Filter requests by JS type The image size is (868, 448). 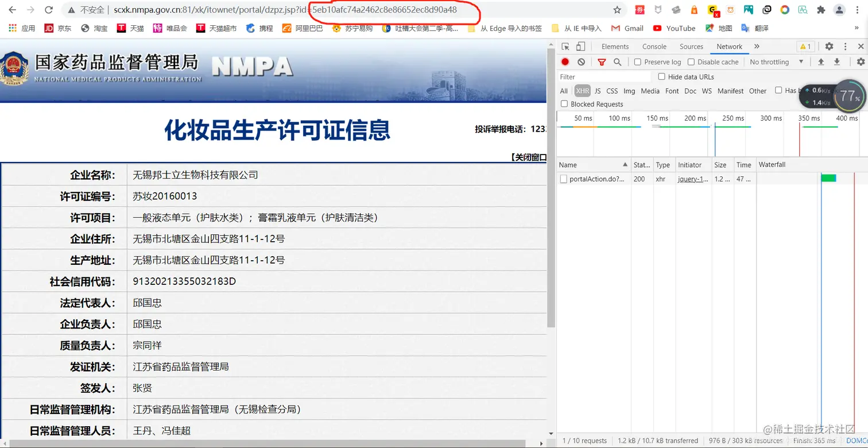tap(598, 91)
